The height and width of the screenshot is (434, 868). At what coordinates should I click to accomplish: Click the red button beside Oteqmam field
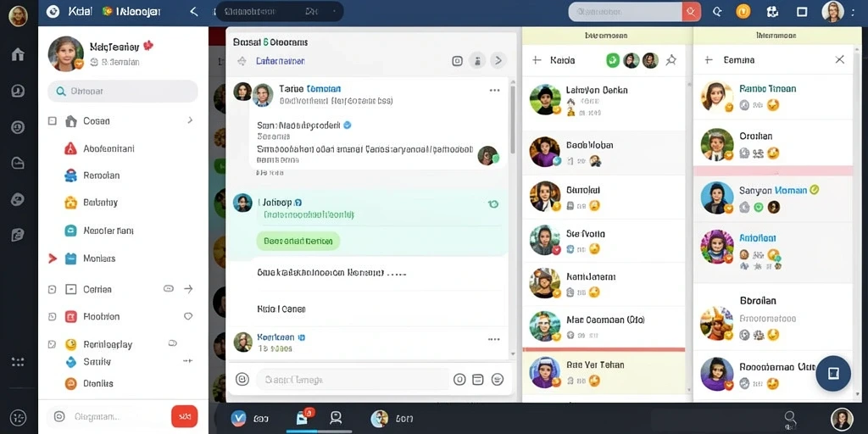pyautogui.click(x=184, y=416)
